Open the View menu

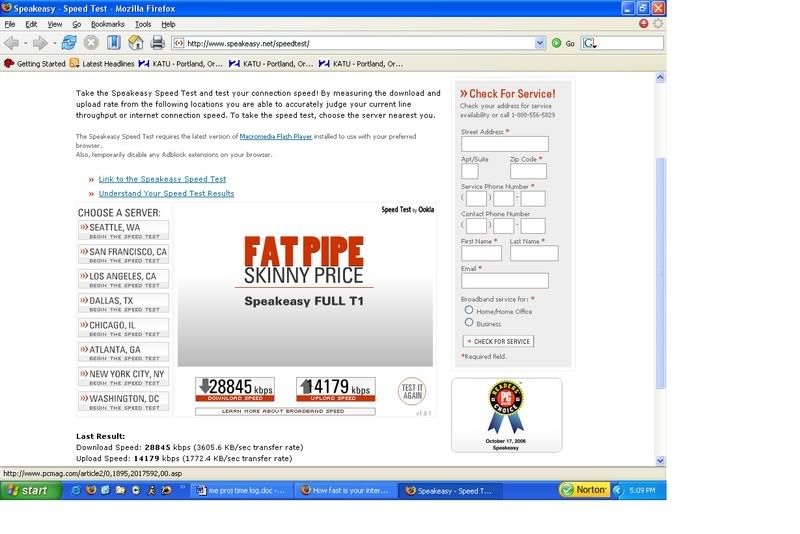click(55, 24)
